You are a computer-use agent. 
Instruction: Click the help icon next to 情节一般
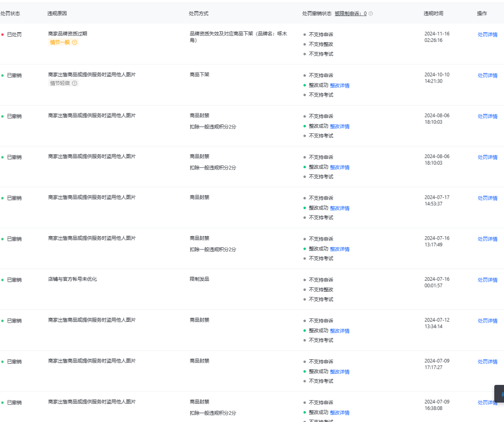pos(75,42)
